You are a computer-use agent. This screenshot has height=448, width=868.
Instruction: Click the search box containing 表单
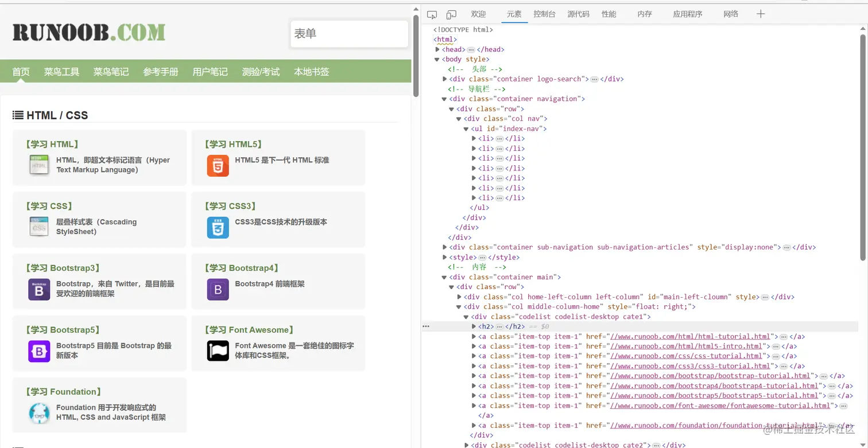tap(349, 34)
